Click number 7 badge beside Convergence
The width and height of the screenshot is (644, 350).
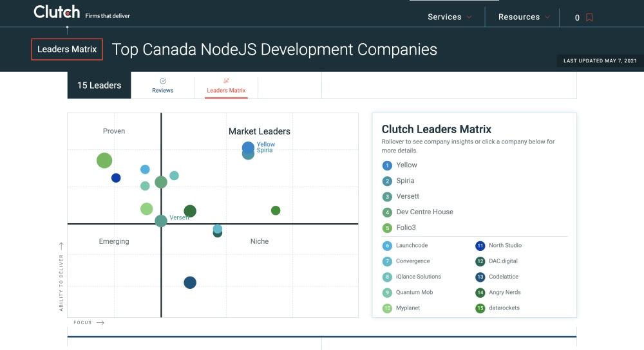(387, 261)
